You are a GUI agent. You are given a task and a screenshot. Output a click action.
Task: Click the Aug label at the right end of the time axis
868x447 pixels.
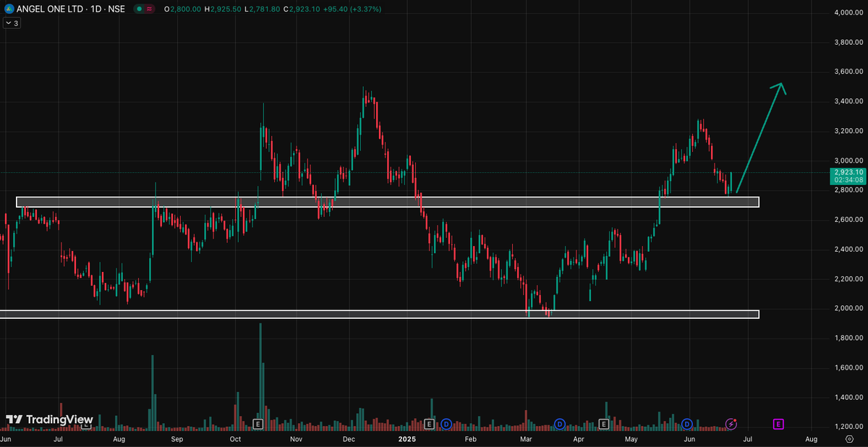point(811,438)
